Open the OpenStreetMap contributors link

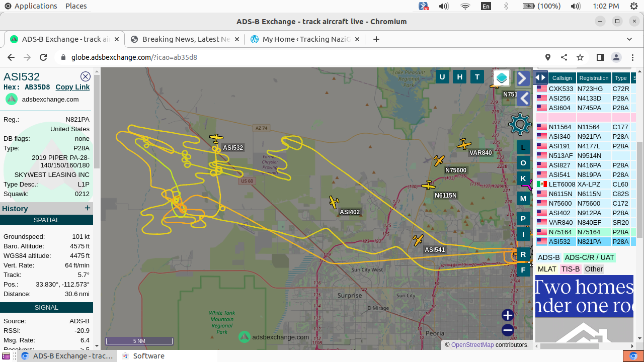tap(472, 345)
